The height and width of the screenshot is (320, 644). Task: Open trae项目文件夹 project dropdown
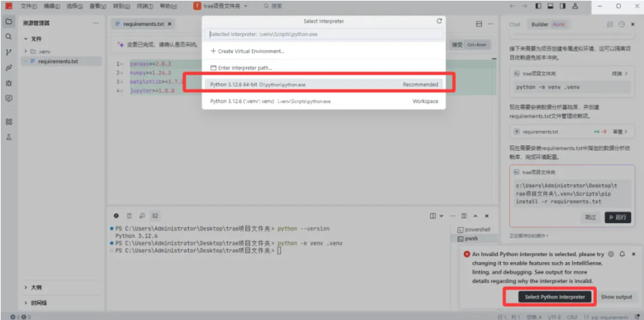click(x=221, y=6)
